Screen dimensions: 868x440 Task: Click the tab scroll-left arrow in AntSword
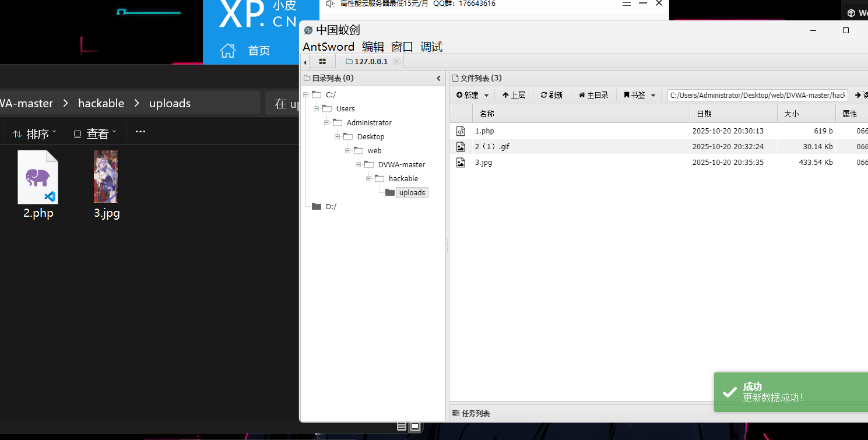tap(305, 62)
